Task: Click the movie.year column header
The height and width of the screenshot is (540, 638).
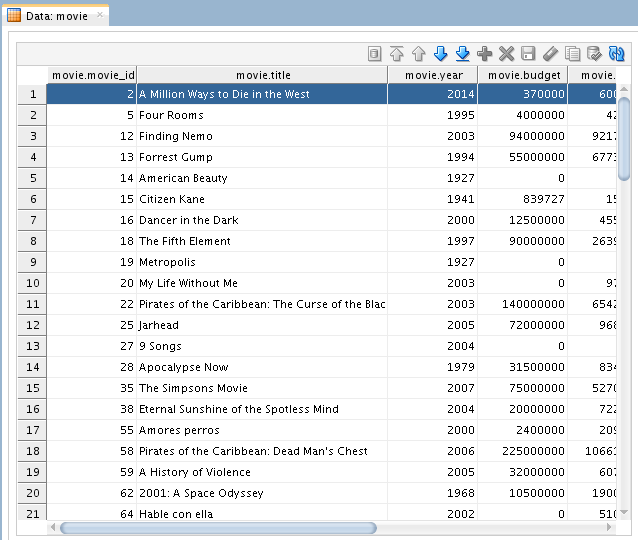Action: pos(432,75)
